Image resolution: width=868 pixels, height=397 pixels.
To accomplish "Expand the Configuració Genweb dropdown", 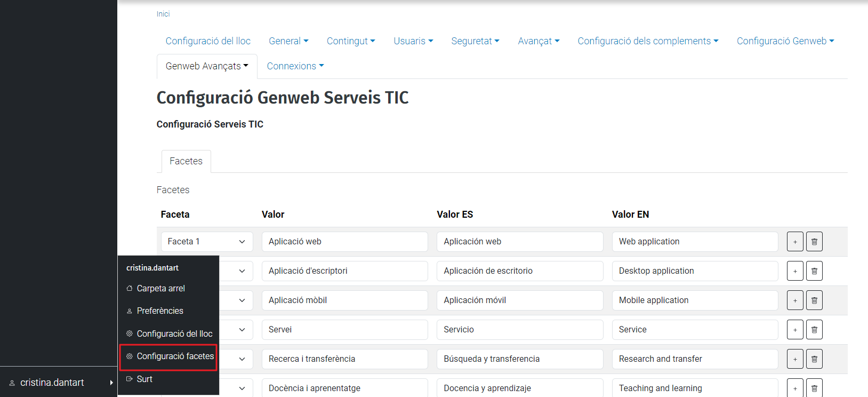I will 785,41.
